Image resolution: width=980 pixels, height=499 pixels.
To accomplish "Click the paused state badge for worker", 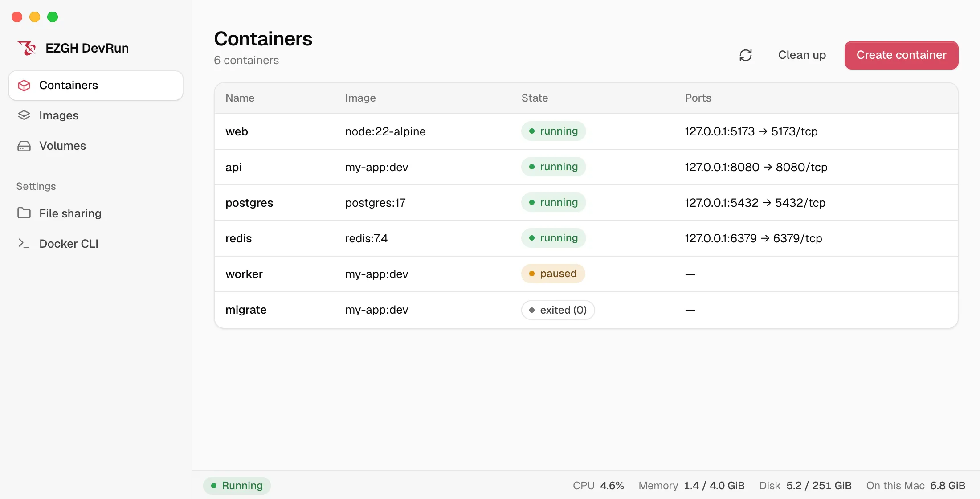I will click(553, 274).
